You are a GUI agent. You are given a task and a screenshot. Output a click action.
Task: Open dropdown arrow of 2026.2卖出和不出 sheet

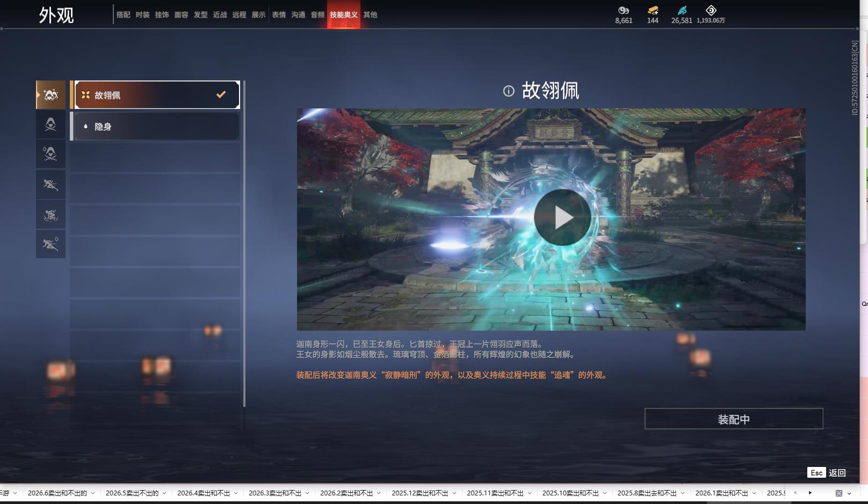379,493
